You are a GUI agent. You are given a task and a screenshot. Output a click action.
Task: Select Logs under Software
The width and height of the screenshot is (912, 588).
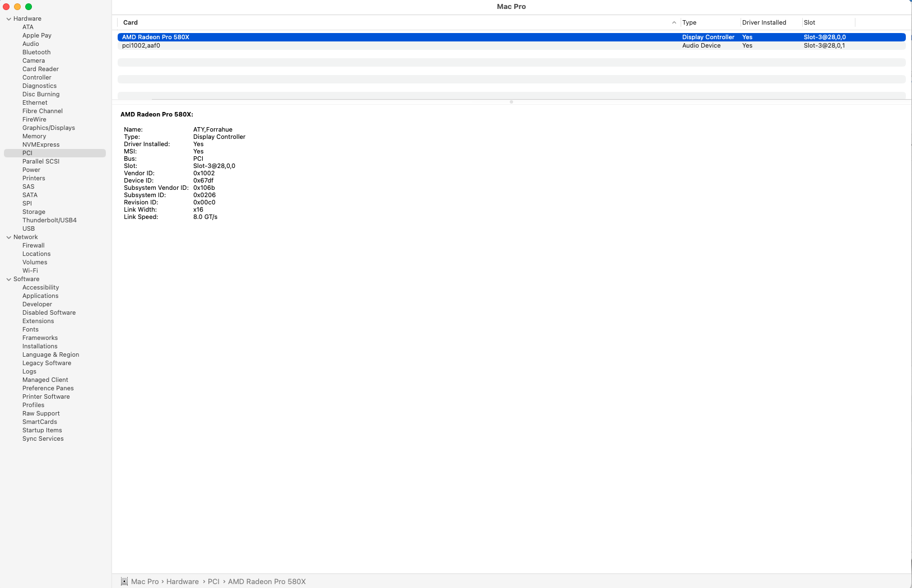pos(29,372)
